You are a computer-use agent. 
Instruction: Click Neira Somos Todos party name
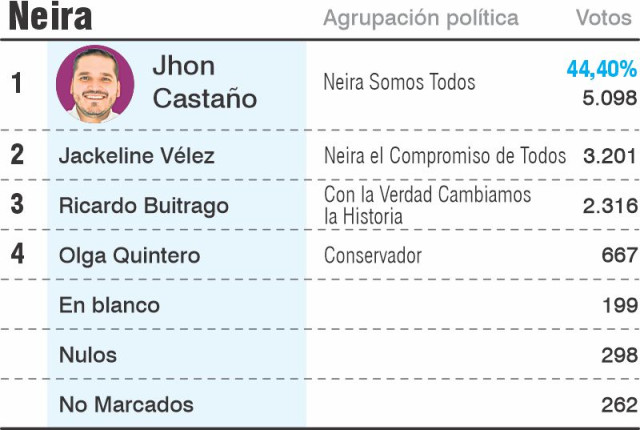point(399,82)
